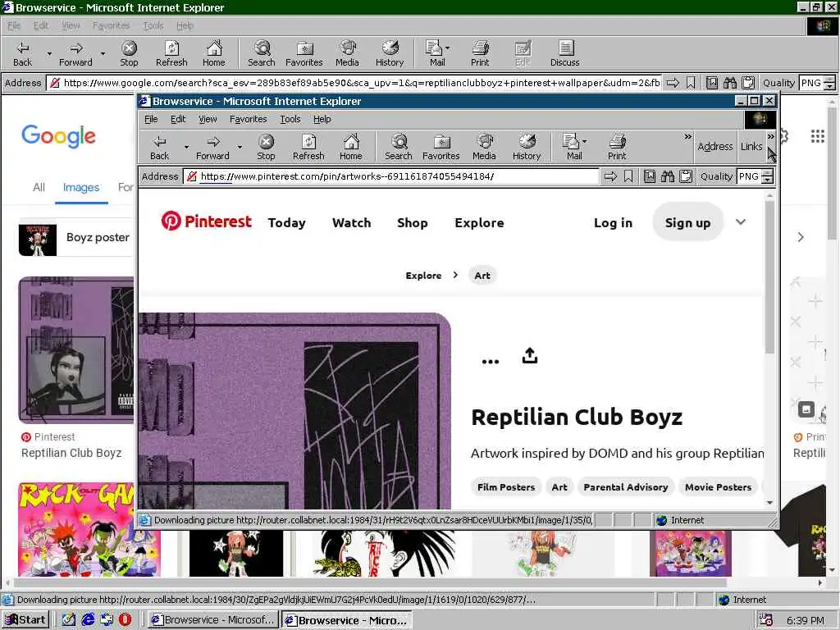Expand Links bar chevron in front window
This screenshot has height=630, width=840.
tap(770, 137)
